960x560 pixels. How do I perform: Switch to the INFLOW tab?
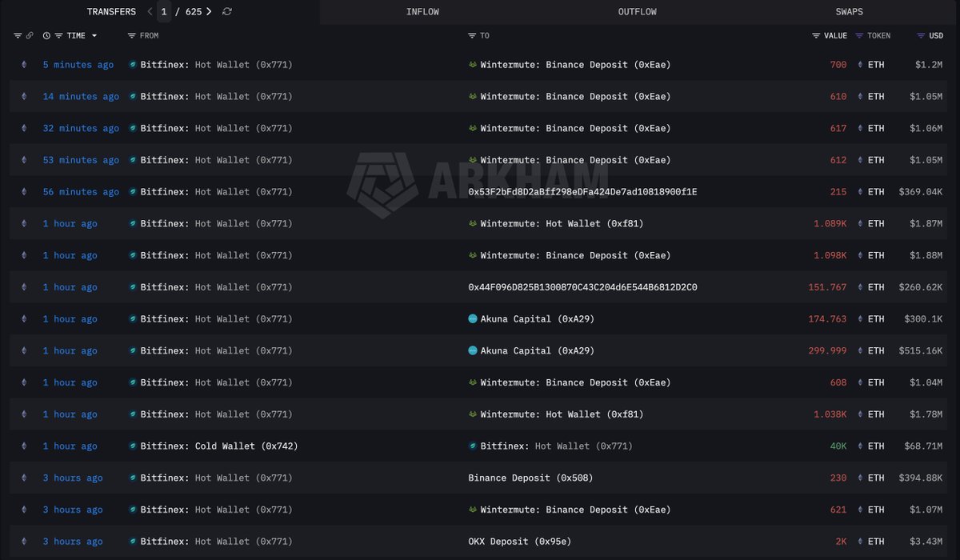[422, 12]
